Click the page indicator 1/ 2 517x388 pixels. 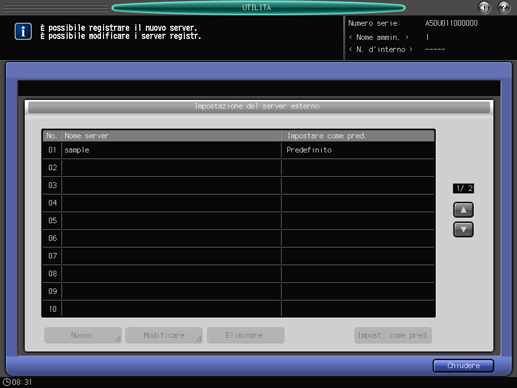(x=463, y=188)
